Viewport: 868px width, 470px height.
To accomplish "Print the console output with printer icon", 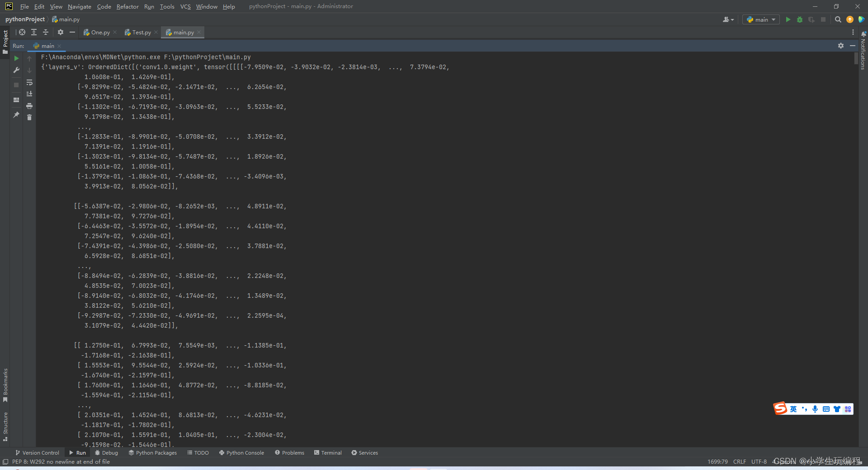I will point(29,106).
